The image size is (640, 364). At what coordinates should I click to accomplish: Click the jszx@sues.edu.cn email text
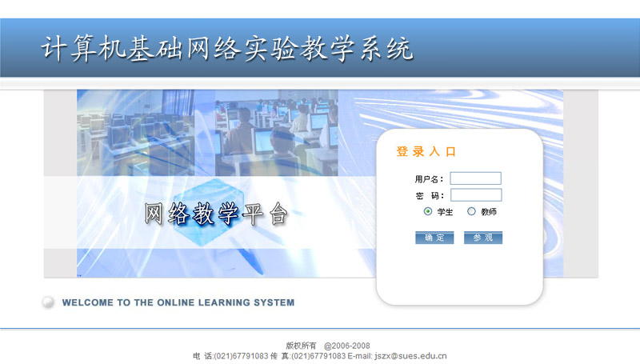[x=410, y=356]
